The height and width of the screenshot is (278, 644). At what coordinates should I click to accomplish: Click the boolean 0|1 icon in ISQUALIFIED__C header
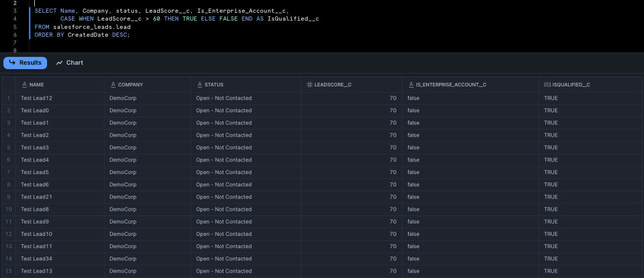point(547,85)
